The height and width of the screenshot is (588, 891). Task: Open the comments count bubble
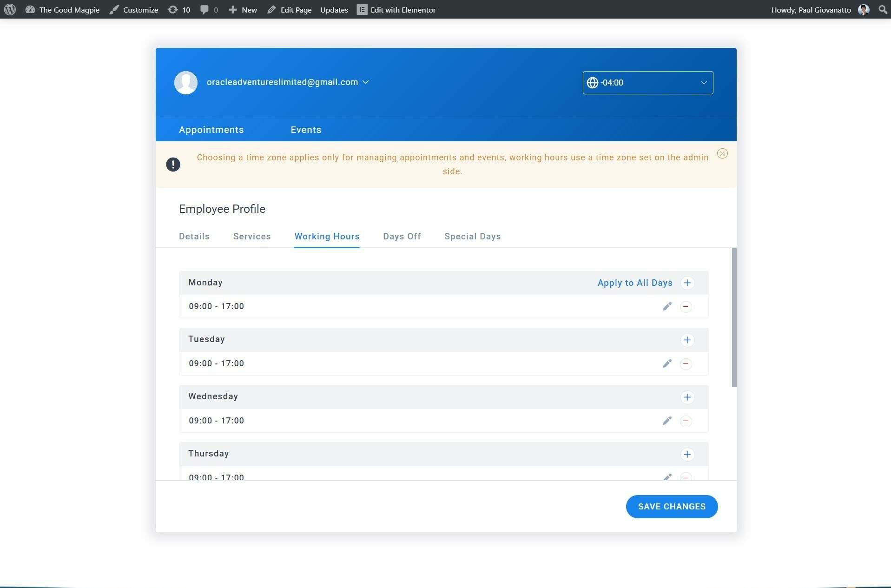(x=209, y=10)
